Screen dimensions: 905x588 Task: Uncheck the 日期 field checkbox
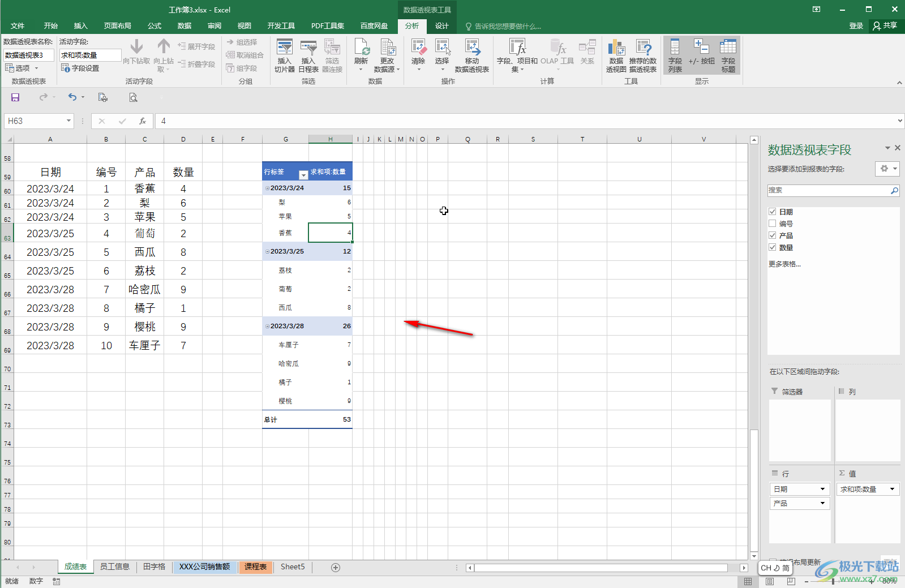772,212
